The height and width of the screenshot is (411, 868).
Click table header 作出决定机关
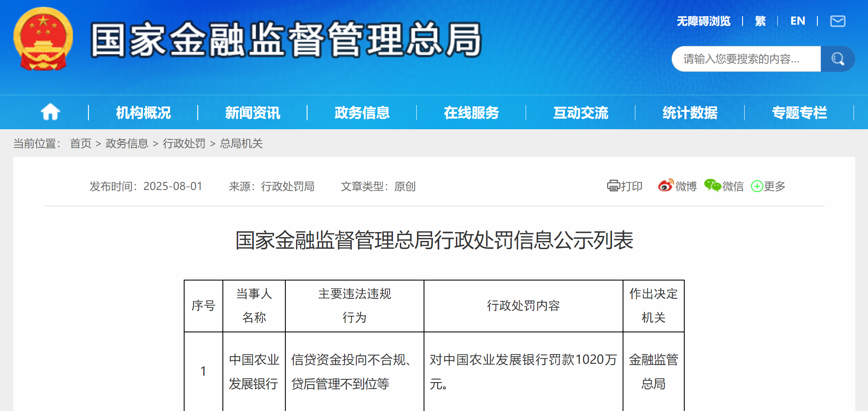coord(653,306)
